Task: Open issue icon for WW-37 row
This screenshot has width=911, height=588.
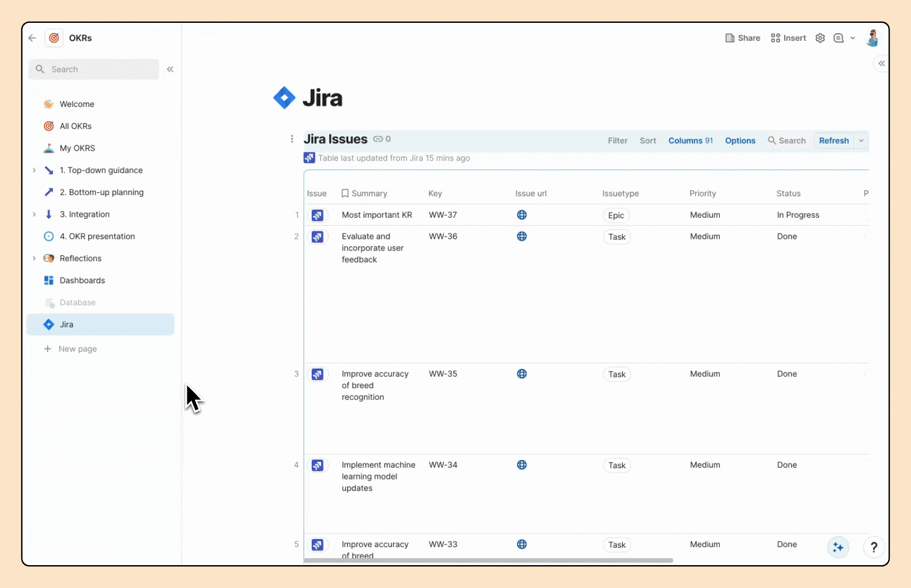Action: (318, 215)
